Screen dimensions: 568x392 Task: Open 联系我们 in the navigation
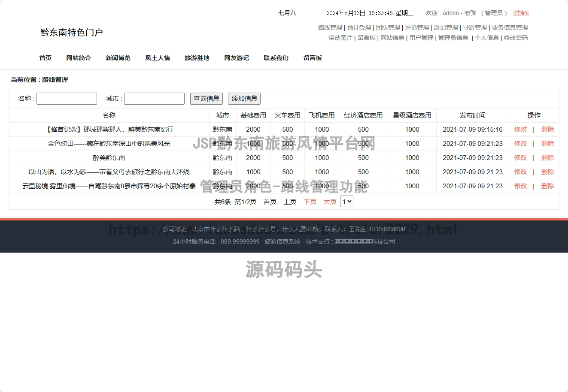point(276,58)
